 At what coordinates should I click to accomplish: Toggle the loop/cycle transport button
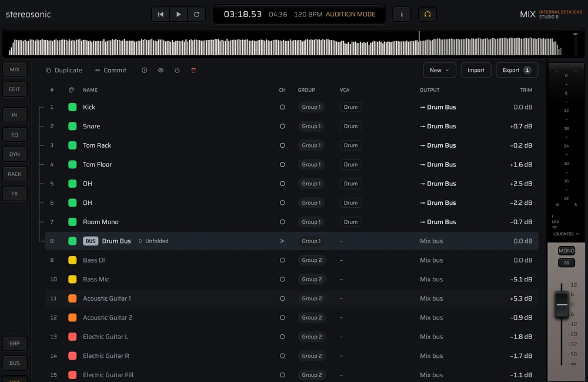[x=196, y=14]
